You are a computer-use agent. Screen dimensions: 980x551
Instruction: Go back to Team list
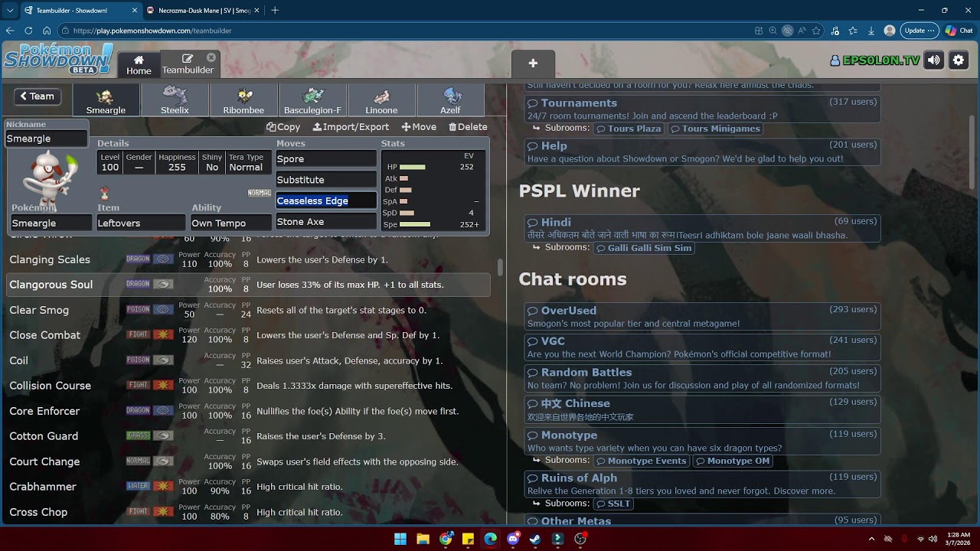(38, 96)
